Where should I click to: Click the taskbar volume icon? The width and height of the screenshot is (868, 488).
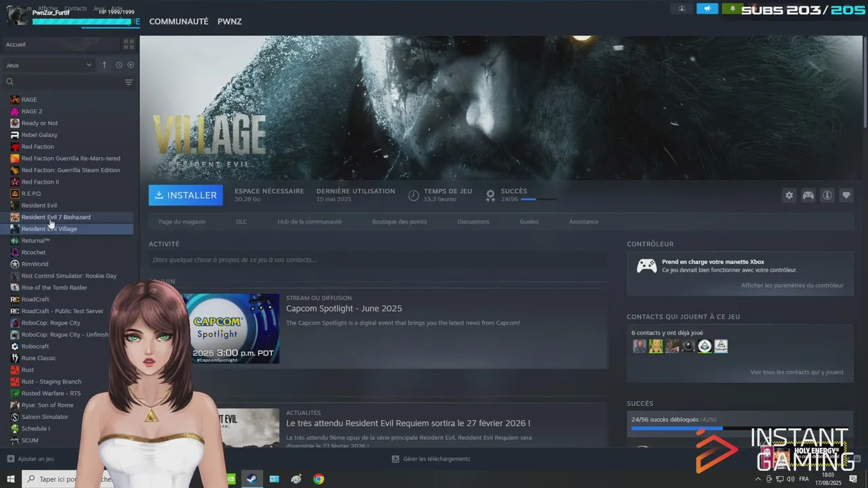pos(789,479)
